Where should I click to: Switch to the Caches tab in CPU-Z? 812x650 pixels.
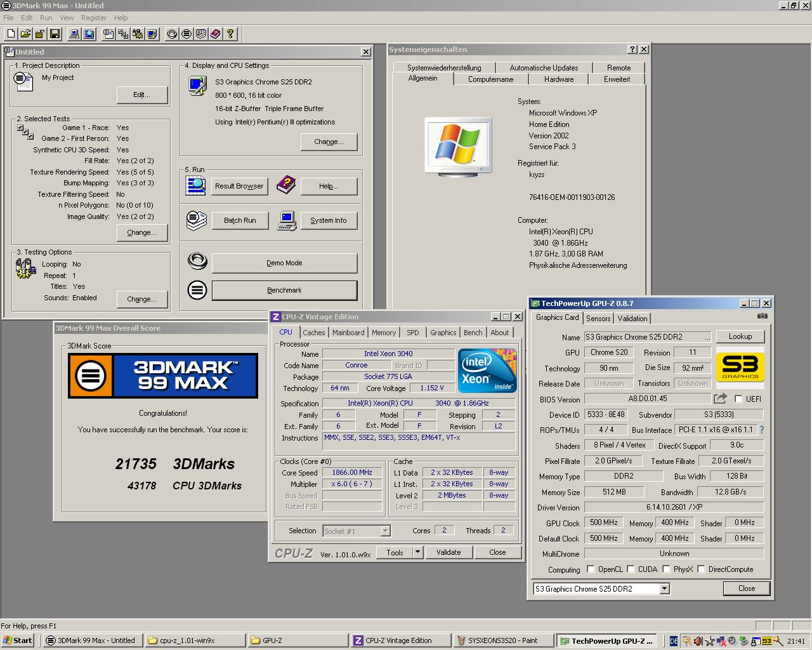click(313, 333)
